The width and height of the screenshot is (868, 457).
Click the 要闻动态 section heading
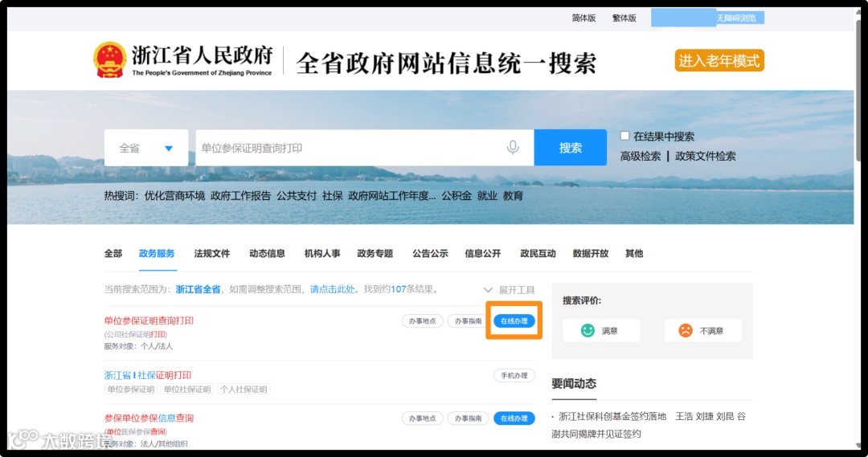(x=574, y=383)
